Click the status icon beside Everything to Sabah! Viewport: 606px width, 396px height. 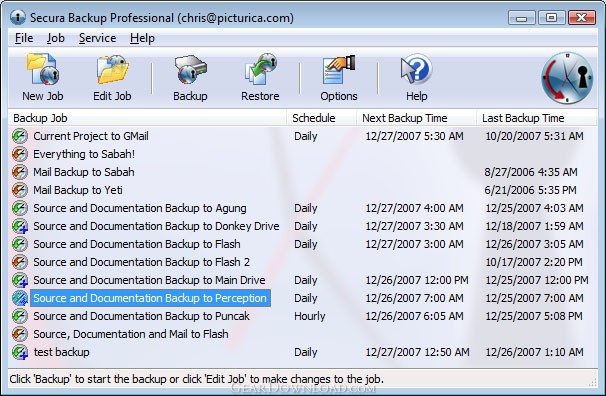click(x=19, y=154)
